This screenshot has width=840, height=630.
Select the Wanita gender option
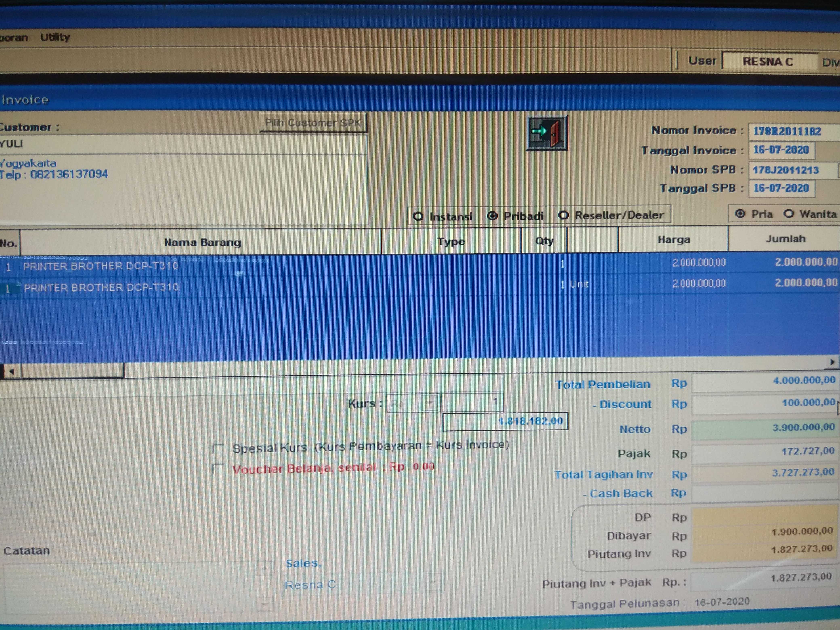(789, 214)
